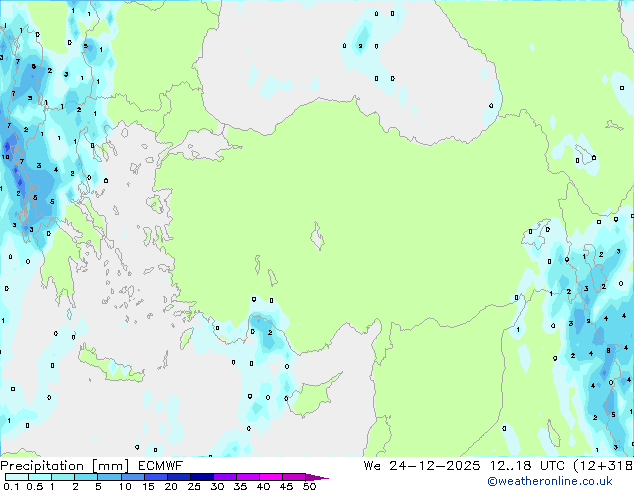The width and height of the screenshot is (634, 490).
Task: Select the 30–35 mm purple legend swatch
Action: click(x=224, y=477)
